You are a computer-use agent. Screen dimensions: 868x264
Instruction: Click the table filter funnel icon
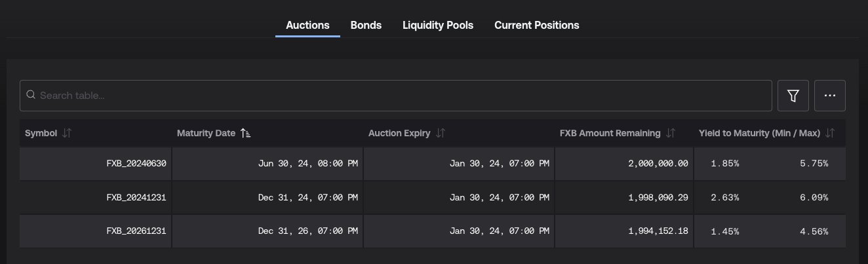tap(793, 96)
